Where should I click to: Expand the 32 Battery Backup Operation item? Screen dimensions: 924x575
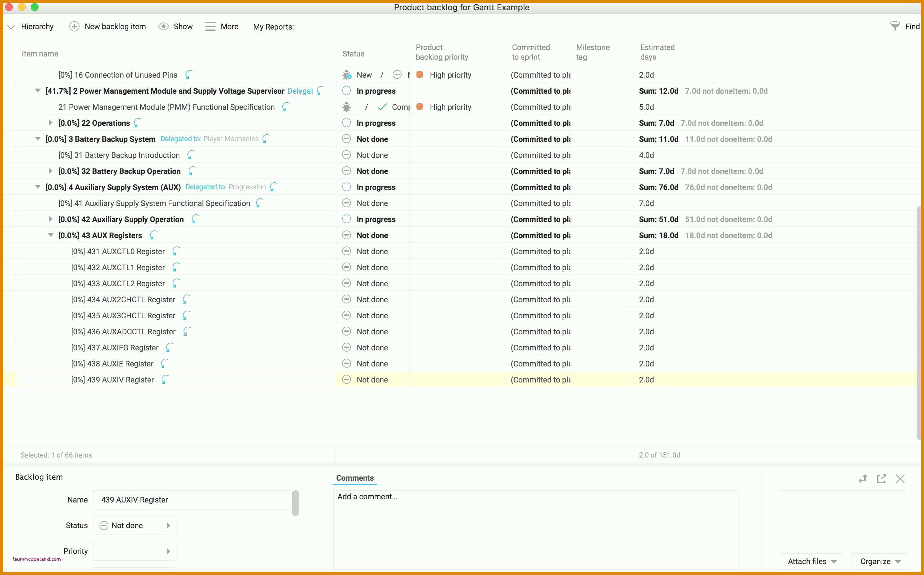coord(50,171)
